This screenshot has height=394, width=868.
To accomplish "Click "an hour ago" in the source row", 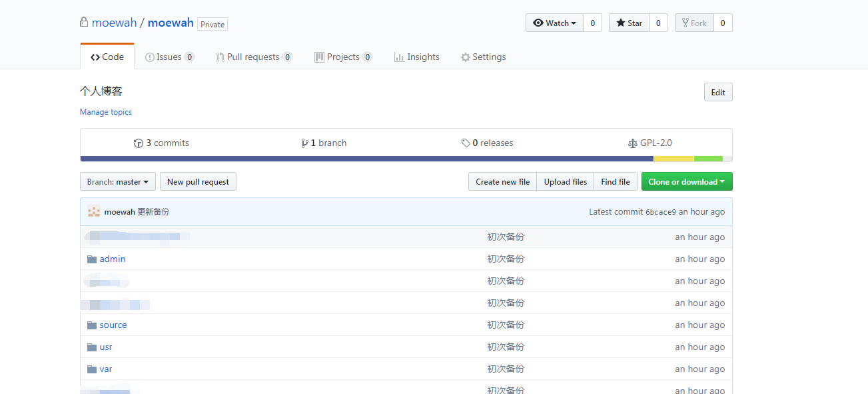I will coord(699,325).
